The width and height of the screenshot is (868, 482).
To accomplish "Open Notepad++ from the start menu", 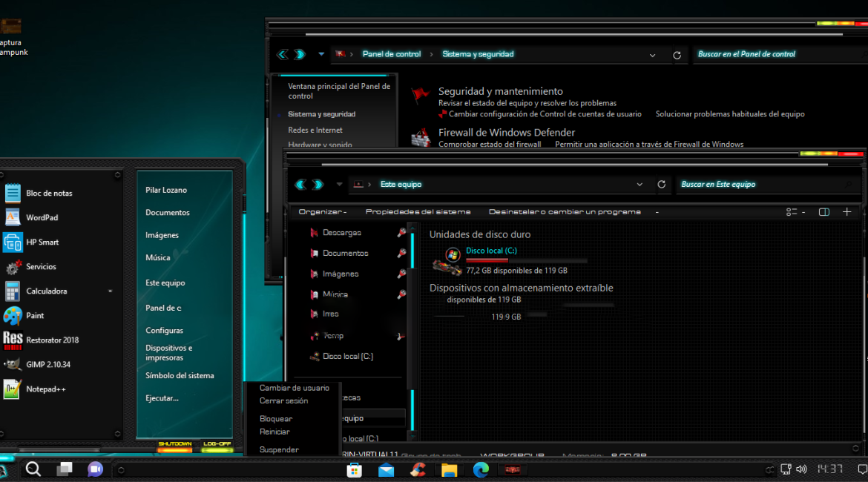I will click(45, 389).
